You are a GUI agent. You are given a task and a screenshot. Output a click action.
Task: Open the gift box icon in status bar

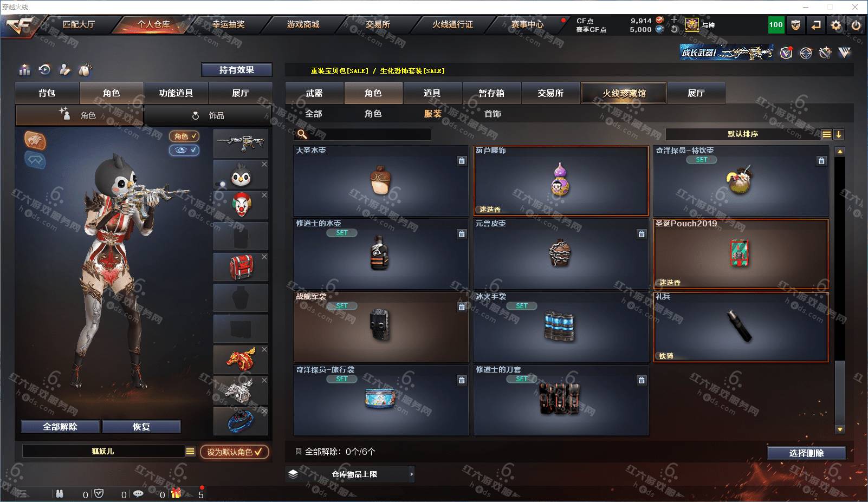(176, 493)
